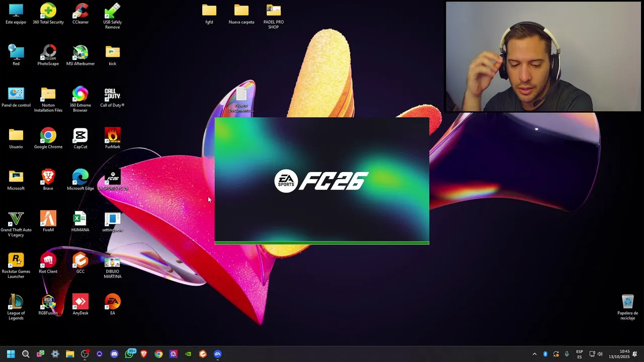The image size is (644, 362).
Task: Select the Riot Client shortcut
Action: coord(48,263)
